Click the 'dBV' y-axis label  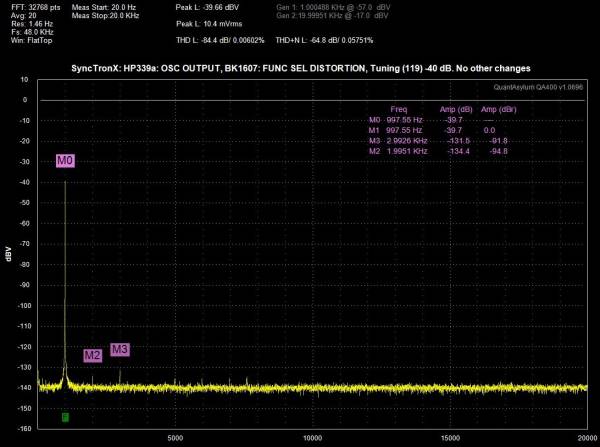pyautogui.click(x=8, y=254)
